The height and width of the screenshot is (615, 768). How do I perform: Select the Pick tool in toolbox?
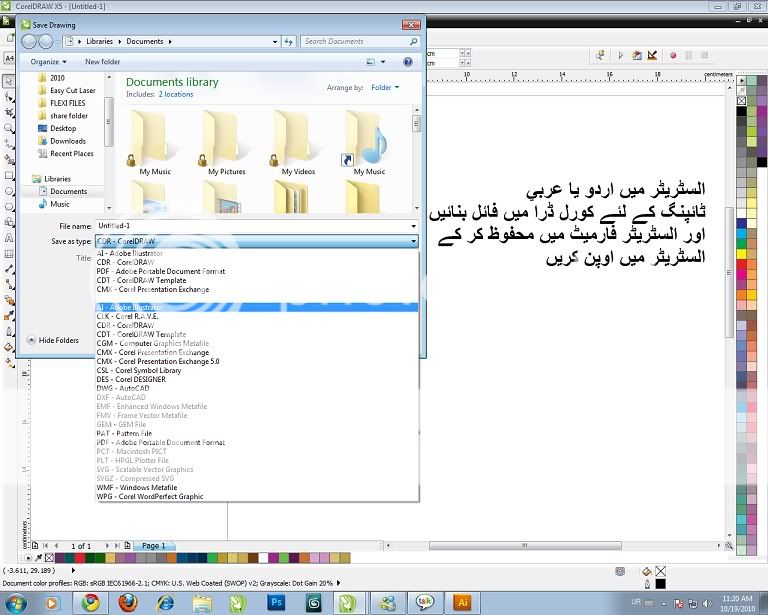pyautogui.click(x=9, y=80)
